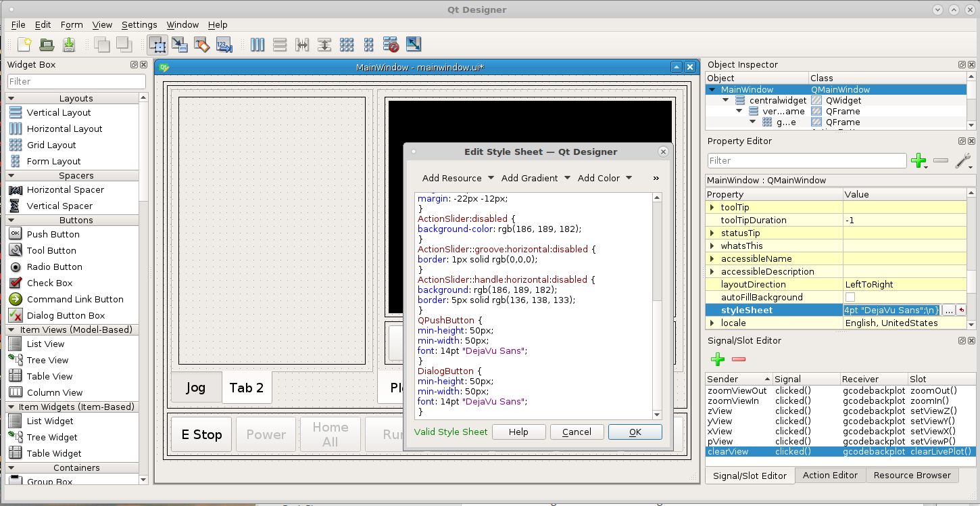The height and width of the screenshot is (506, 980).
Task: Click Lay Out Horizontally in Splitter icon
Action: [302, 45]
